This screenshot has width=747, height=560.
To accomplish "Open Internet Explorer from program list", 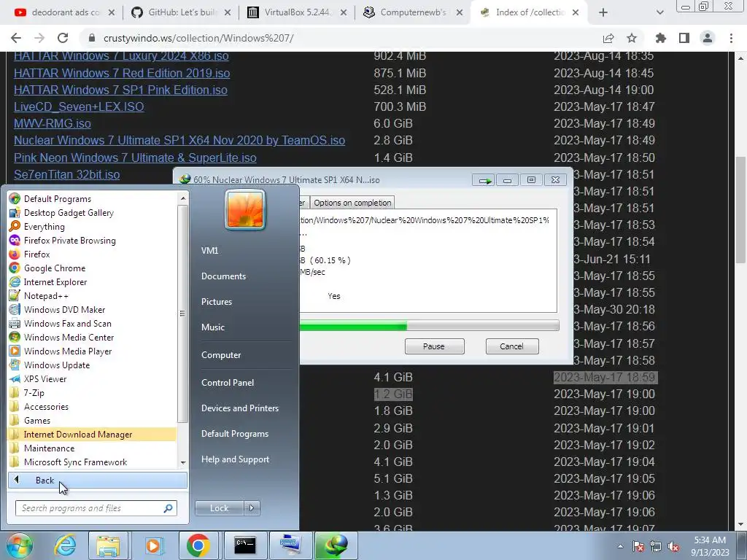I will 92,282.
